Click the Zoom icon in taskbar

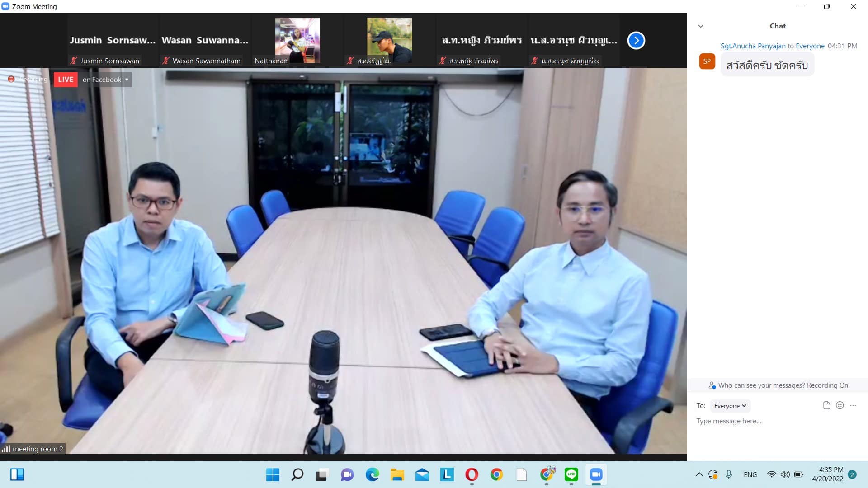pos(596,474)
